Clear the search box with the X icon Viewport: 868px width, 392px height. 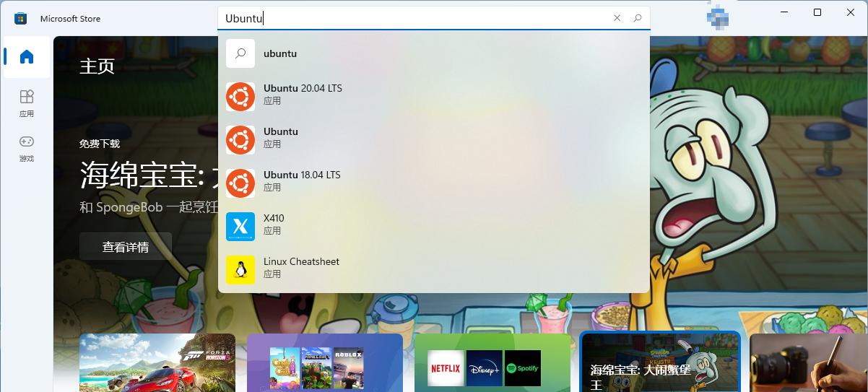click(617, 18)
